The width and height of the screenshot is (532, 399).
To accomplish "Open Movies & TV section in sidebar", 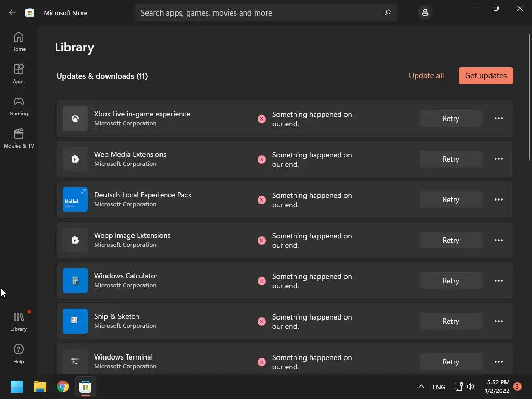I will pos(19,138).
